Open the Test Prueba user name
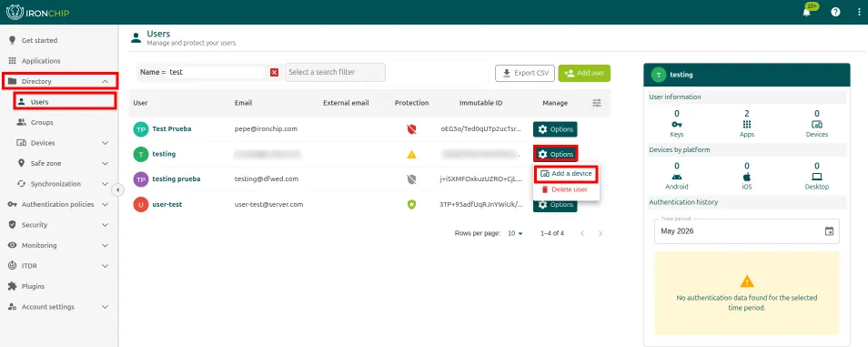Image resolution: width=868 pixels, height=347 pixels. (x=172, y=128)
